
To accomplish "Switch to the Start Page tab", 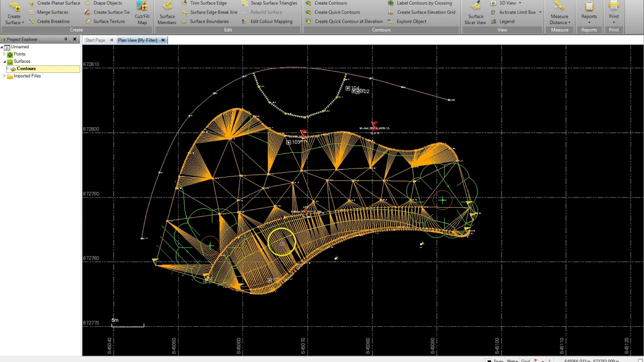I will coord(95,40).
